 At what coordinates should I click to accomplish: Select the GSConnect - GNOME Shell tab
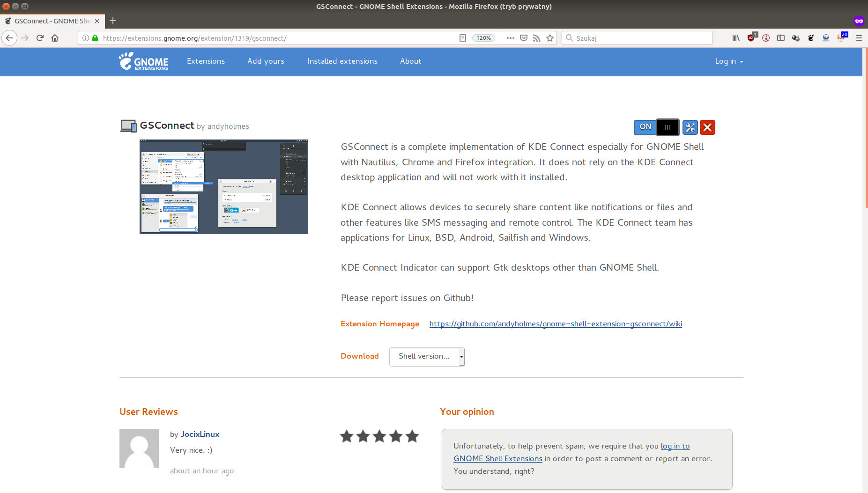52,21
